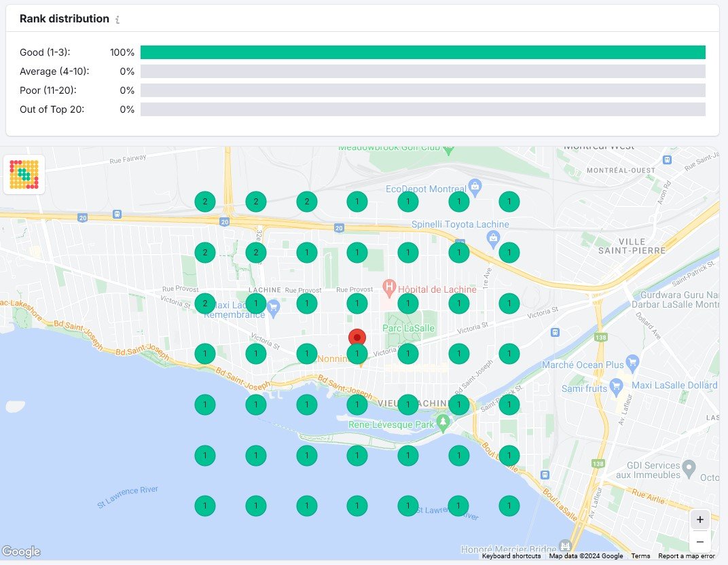Open Keyboard shortcuts link
The width and height of the screenshot is (728, 565).
[x=511, y=555]
